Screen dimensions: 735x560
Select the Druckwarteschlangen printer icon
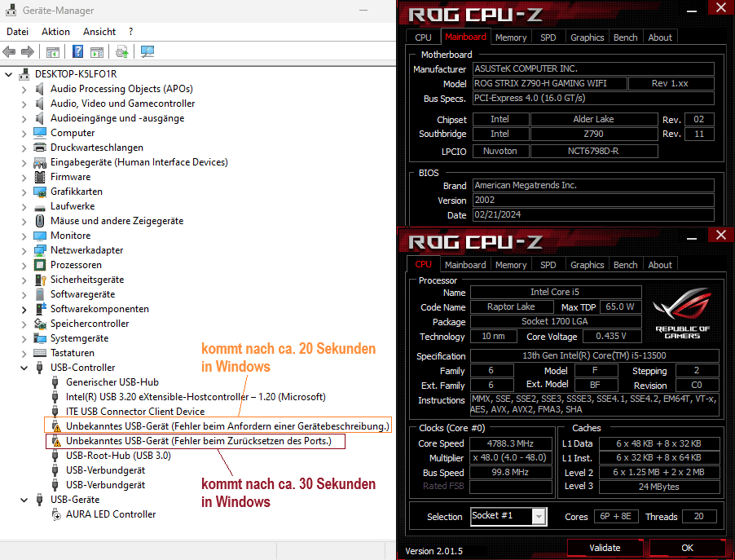[40, 148]
